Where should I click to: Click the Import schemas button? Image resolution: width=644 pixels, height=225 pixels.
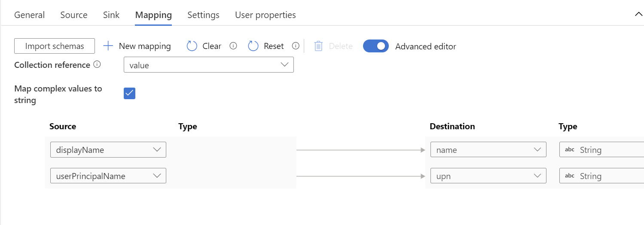55,46
